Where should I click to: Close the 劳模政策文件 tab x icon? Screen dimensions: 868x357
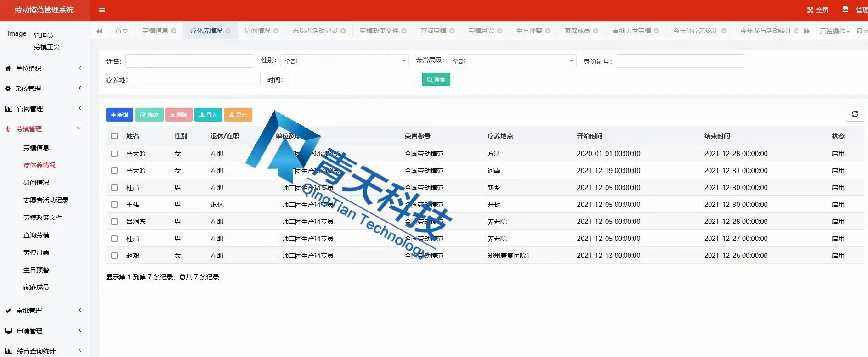(x=404, y=31)
